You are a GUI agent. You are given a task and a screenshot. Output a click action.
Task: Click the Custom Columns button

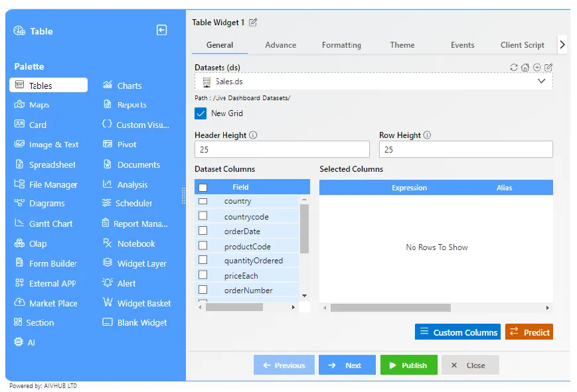coord(457,332)
